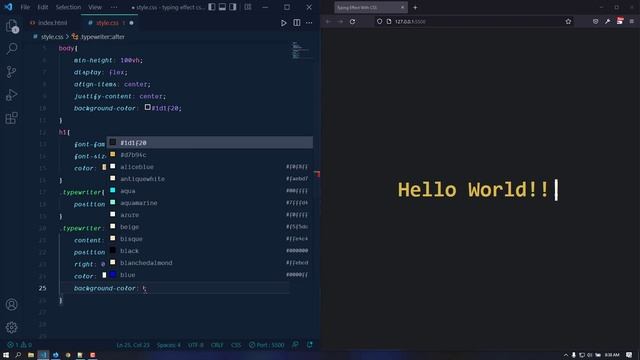Click UTF-8 encoding status item
640x360 pixels.
point(196,345)
